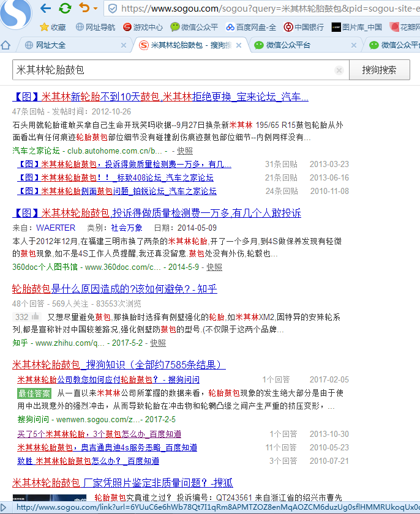Open the 游戏中心 bookmark
The height and width of the screenshot is (514, 420).
point(143,27)
